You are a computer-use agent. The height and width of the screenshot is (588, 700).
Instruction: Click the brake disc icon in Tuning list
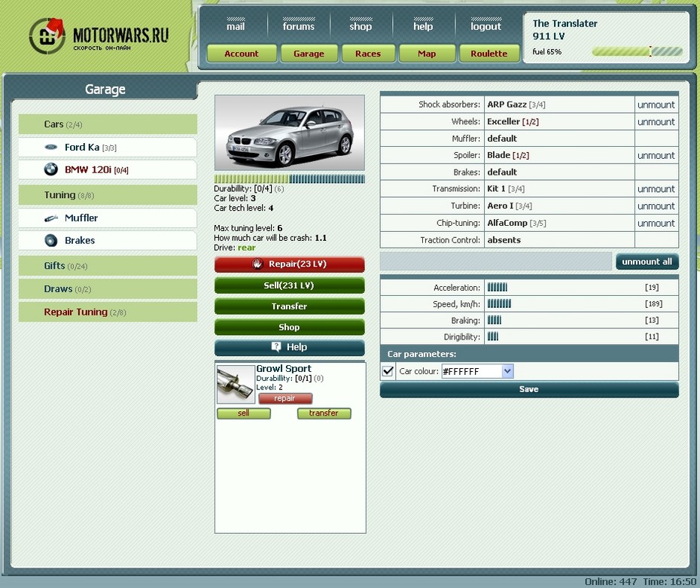[x=51, y=241]
